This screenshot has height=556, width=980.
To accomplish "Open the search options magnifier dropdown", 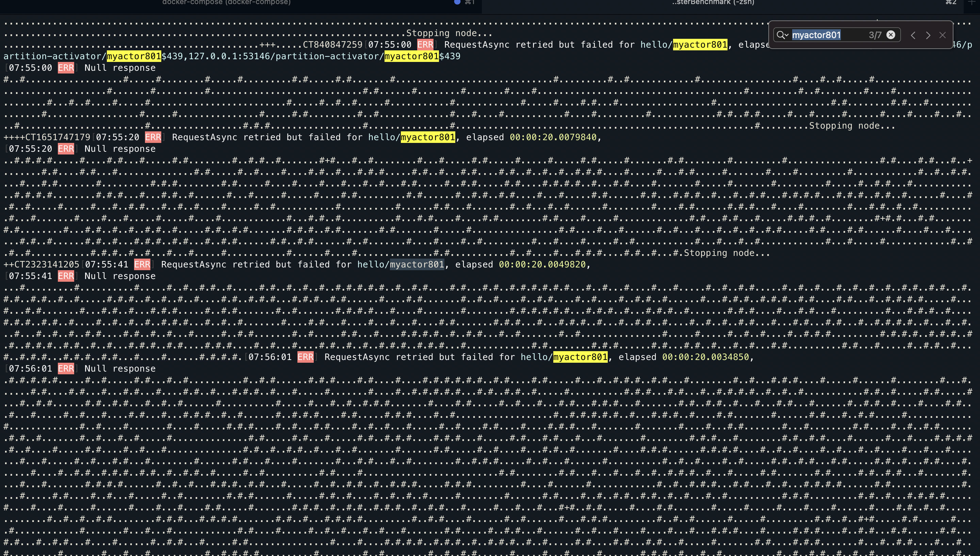I will [x=782, y=35].
